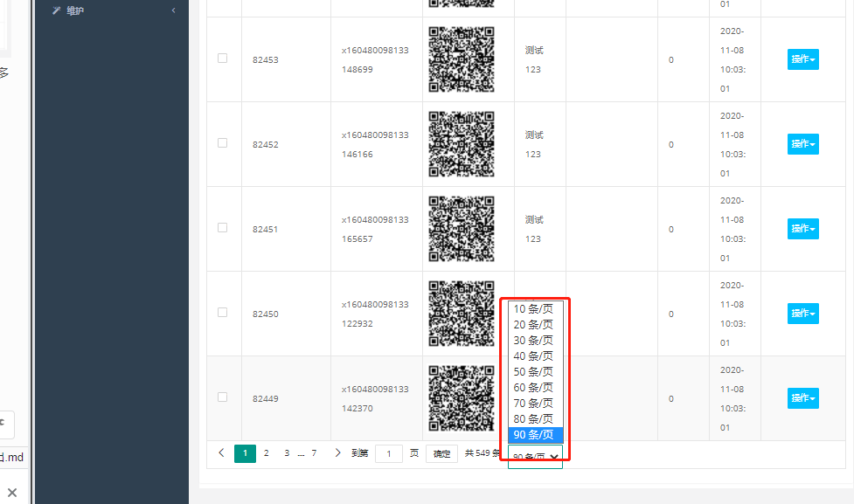Image resolution: width=854 pixels, height=504 pixels.
Task: Choose 80 条/页 from page size list
Action: pos(535,419)
